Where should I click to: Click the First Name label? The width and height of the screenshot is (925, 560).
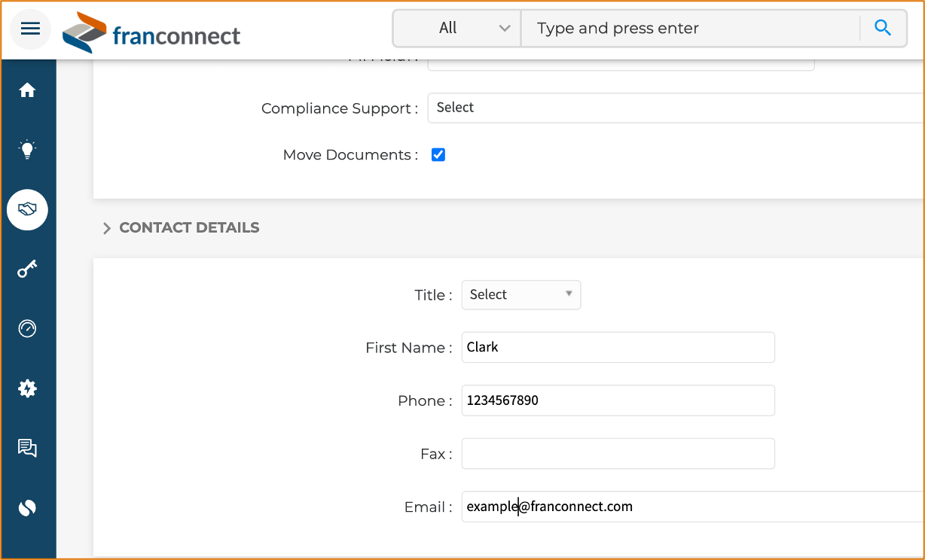tap(409, 348)
